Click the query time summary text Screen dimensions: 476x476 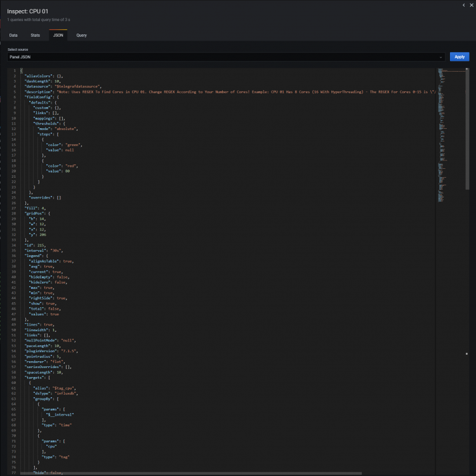point(39,20)
